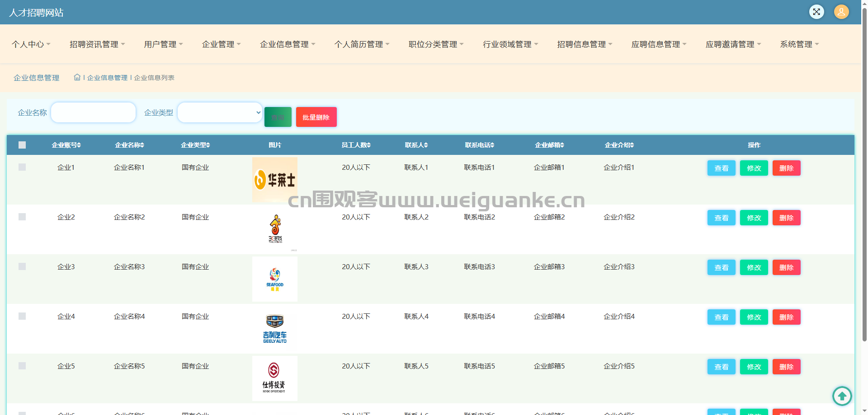The image size is (868, 415).
Task: Open the 吉利汽车 logo thumbnail for 企业4
Action: click(275, 329)
